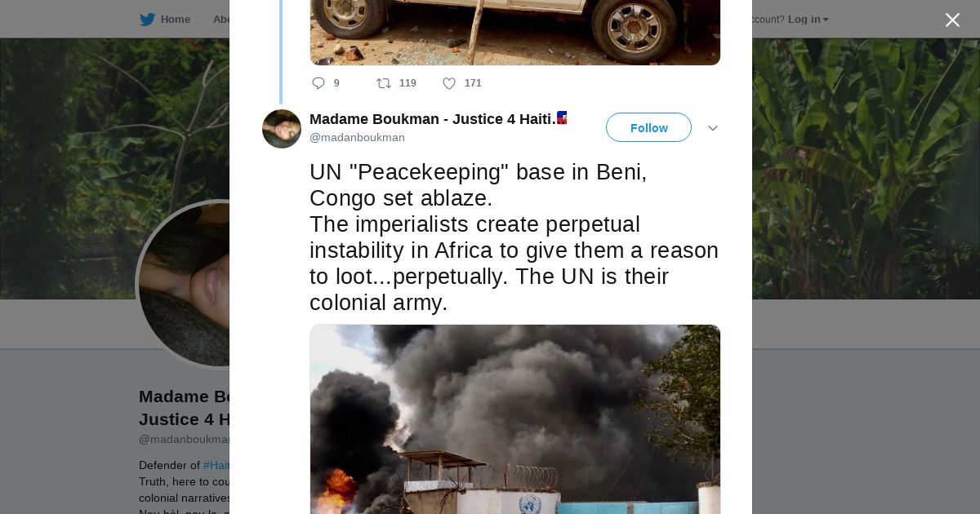The height and width of the screenshot is (514, 980).
Task: Open Madame Boukman's small tweet avatar
Action: (282, 129)
